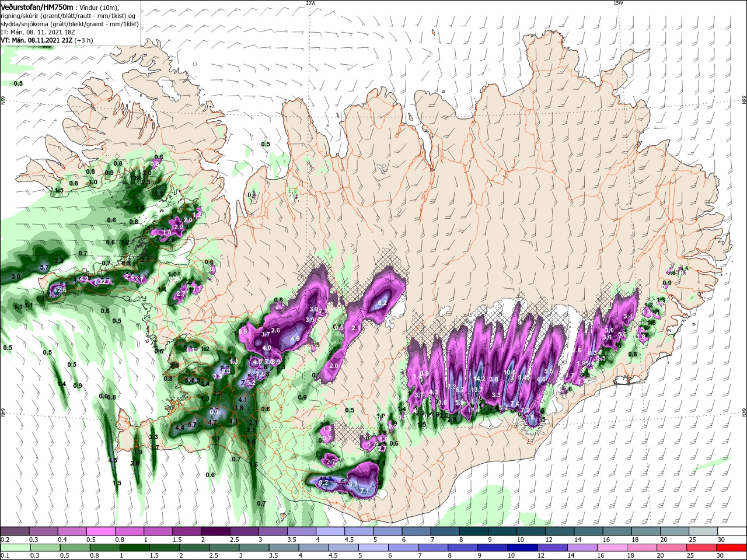
Task: Click the Veðurstofan/HM750m title text
Action: (37, 6)
